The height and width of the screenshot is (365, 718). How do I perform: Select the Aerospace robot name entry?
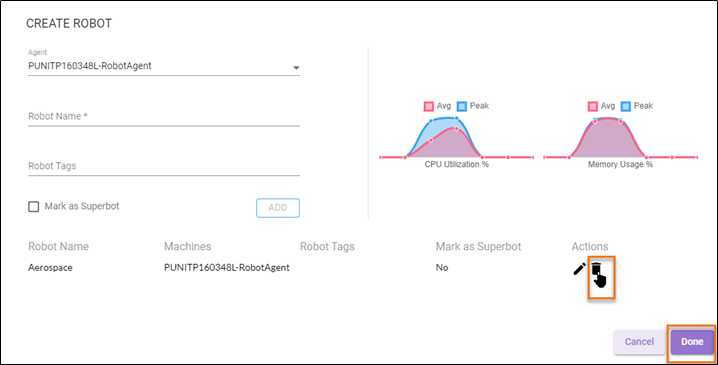[50, 268]
